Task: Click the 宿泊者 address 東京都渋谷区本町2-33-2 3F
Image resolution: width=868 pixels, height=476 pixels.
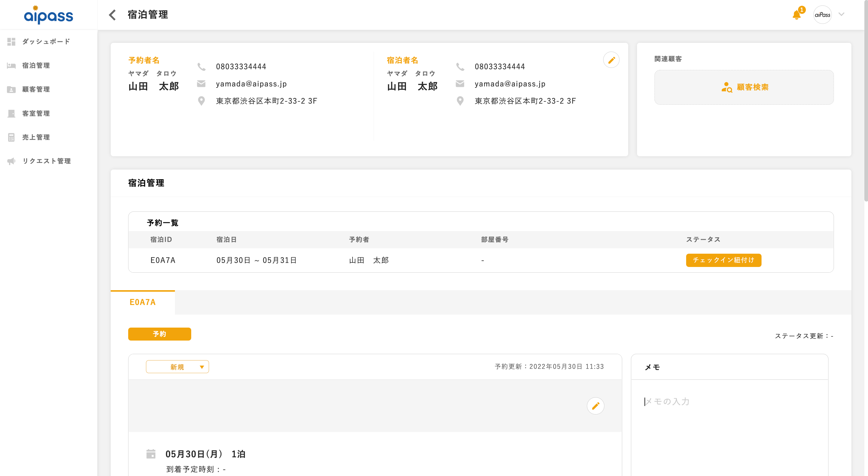Action: [525, 101]
